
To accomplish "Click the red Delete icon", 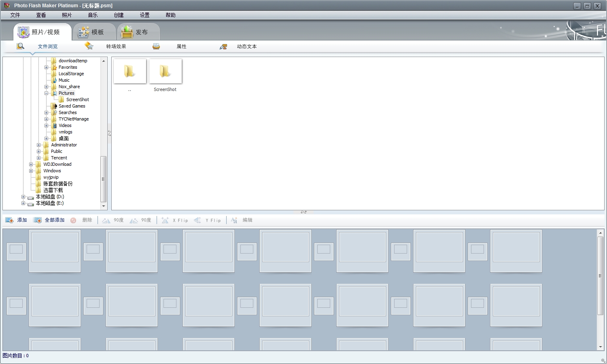I will [73, 220].
